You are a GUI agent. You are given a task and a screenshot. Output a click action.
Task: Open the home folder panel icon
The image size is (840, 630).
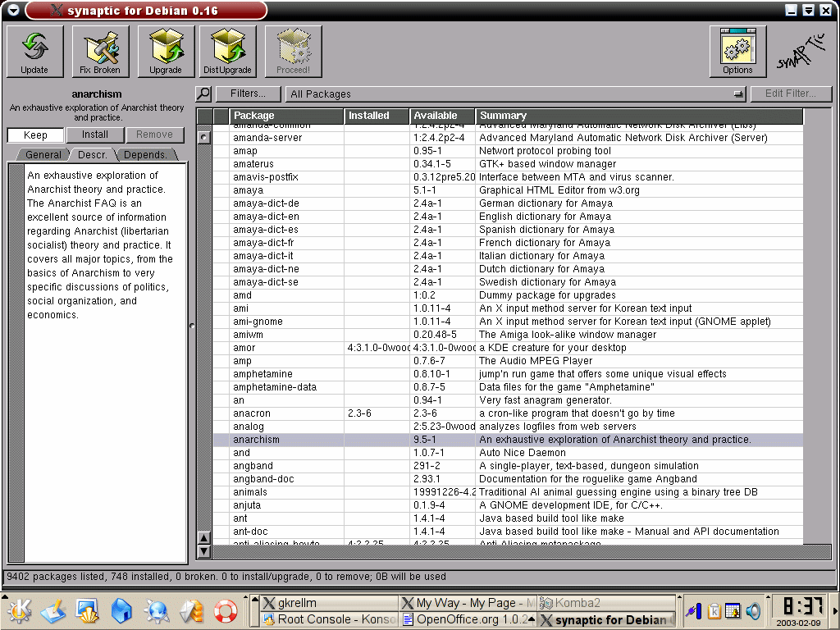click(x=121, y=610)
